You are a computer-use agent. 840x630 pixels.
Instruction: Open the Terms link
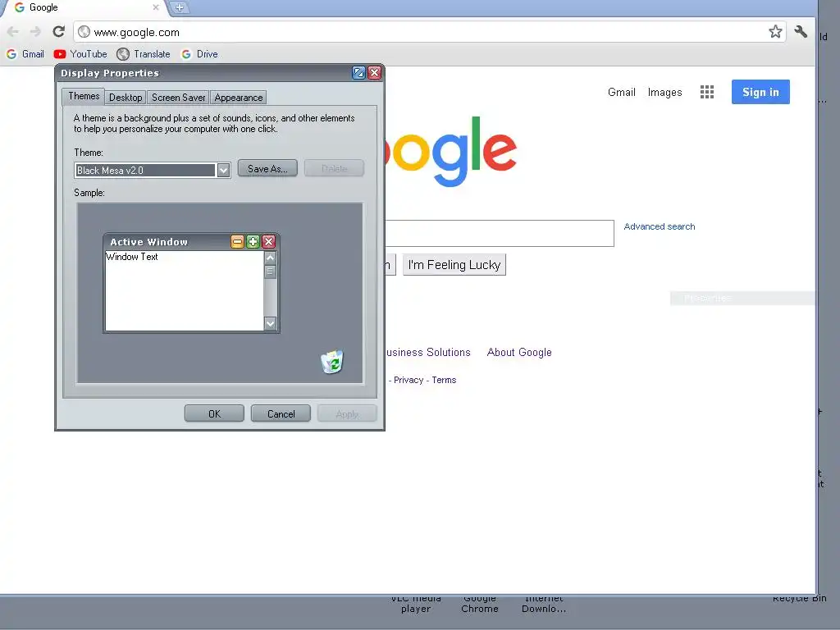point(444,380)
